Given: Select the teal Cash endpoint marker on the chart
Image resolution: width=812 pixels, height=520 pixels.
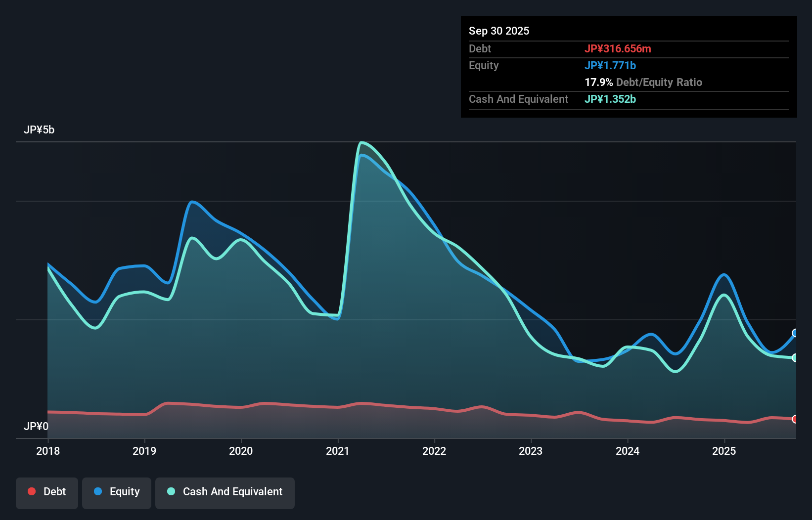Looking at the screenshot, I should 795,357.
